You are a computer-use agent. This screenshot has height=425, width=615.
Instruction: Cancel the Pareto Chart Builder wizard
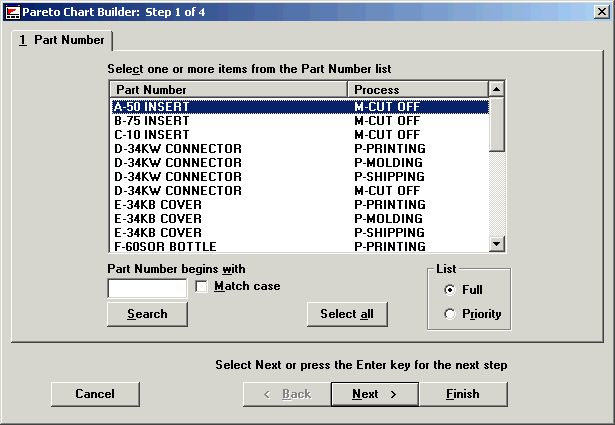pos(95,394)
